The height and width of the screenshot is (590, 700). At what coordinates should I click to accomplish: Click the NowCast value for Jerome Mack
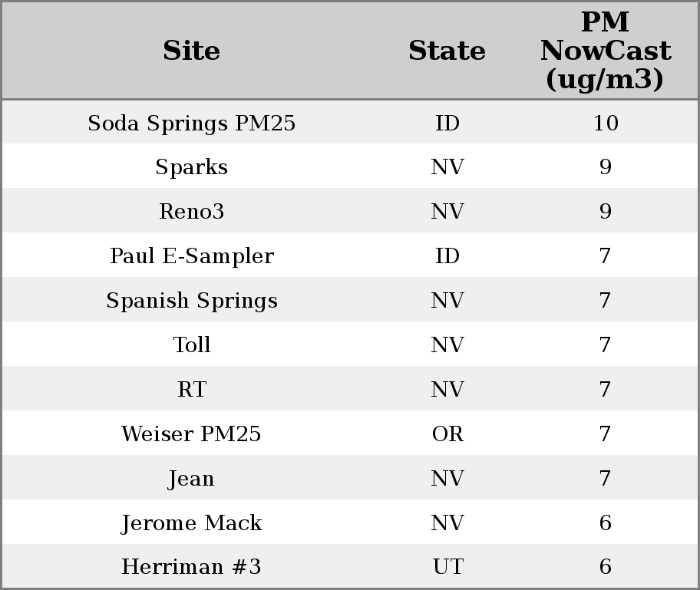pos(605,523)
